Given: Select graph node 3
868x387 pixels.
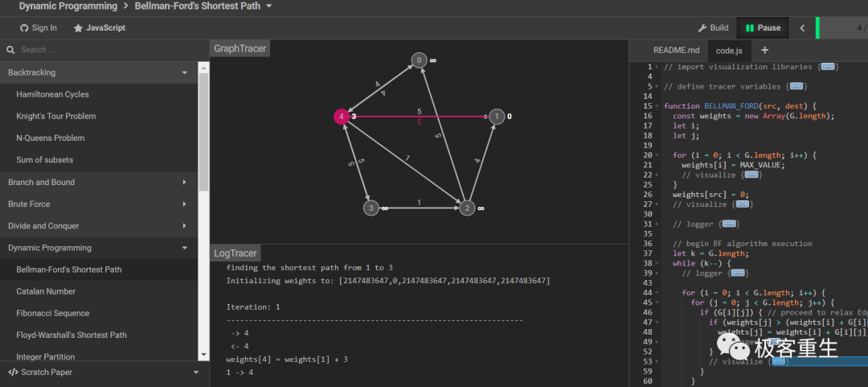Looking at the screenshot, I should pyautogui.click(x=371, y=208).
